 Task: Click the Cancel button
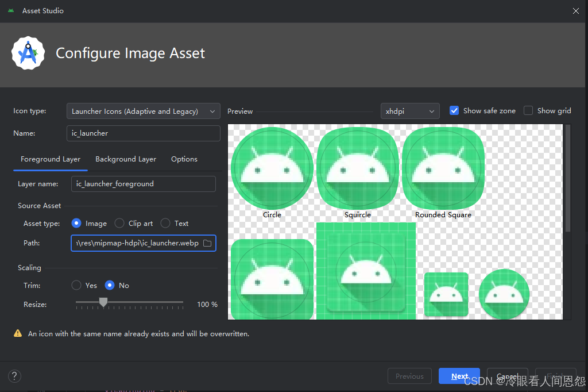click(508, 376)
